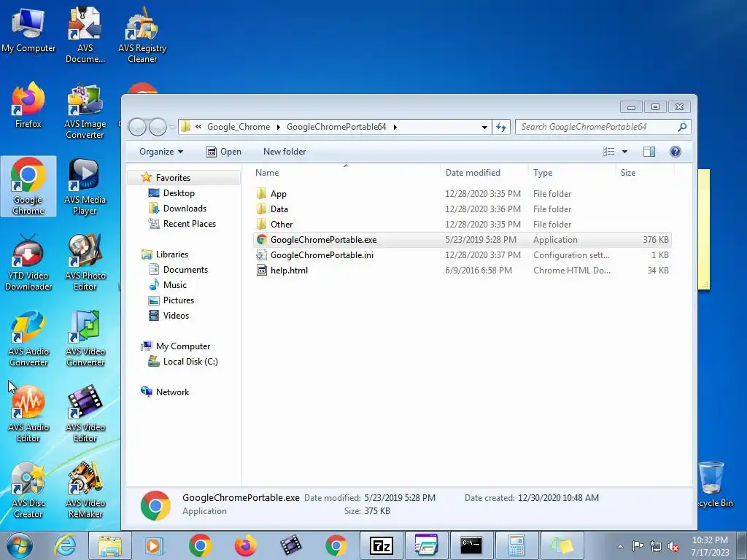Select the AVS Video Converter desktop icon
This screenshot has width=747, height=560.
[x=85, y=338]
